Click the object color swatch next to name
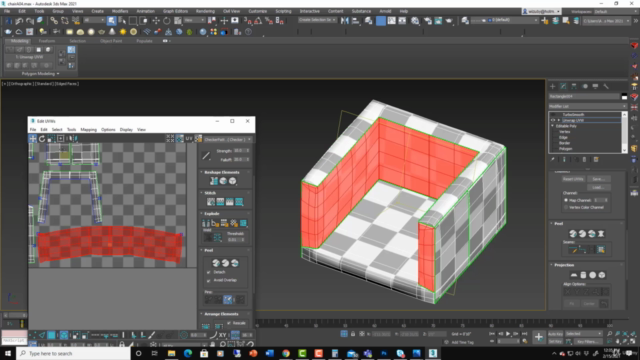This screenshot has height=360, width=640. [x=624, y=97]
